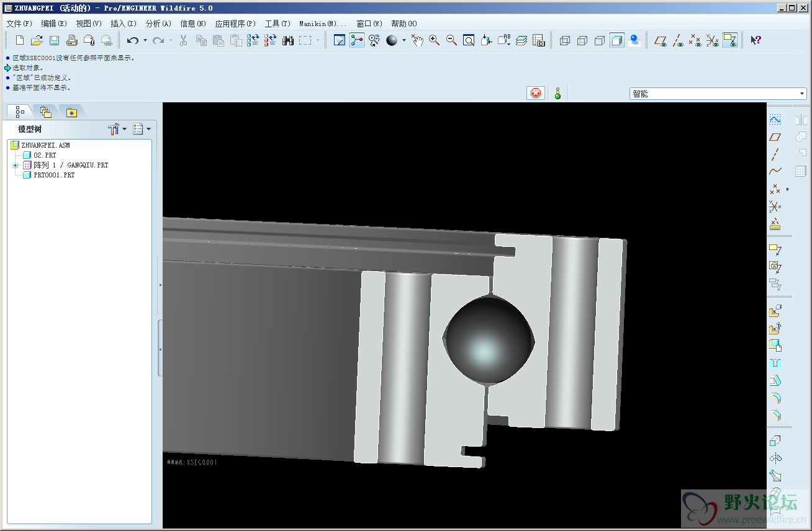Switch to the Model Tree tab
The image size is (812, 531).
(x=20, y=112)
